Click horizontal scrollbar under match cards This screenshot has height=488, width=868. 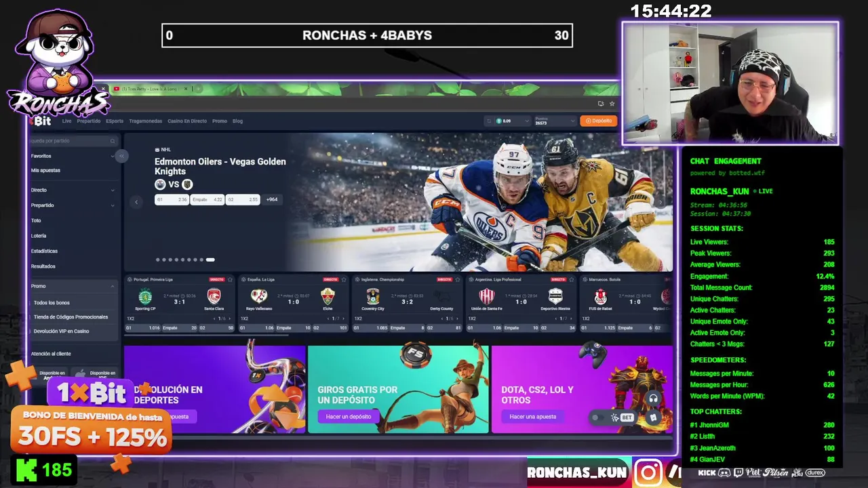click(207, 335)
